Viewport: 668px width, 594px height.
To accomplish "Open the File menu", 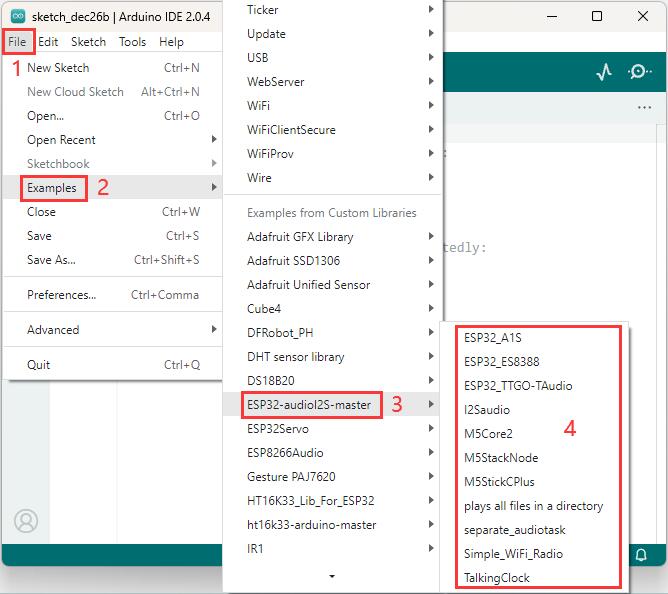I will pyautogui.click(x=17, y=42).
